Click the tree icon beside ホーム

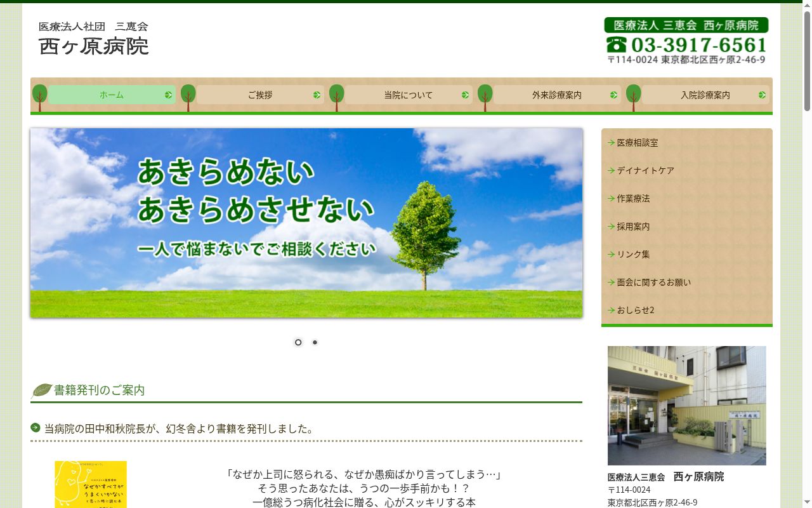click(x=39, y=98)
